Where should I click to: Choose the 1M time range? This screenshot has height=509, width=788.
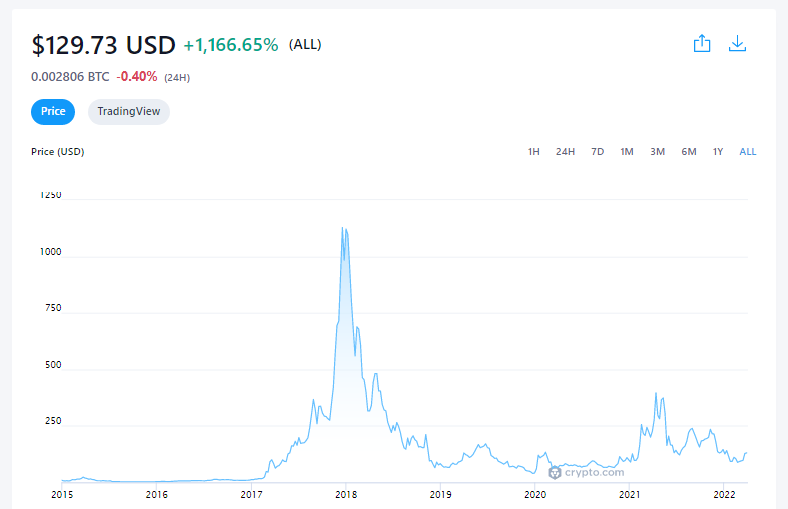pyautogui.click(x=627, y=152)
